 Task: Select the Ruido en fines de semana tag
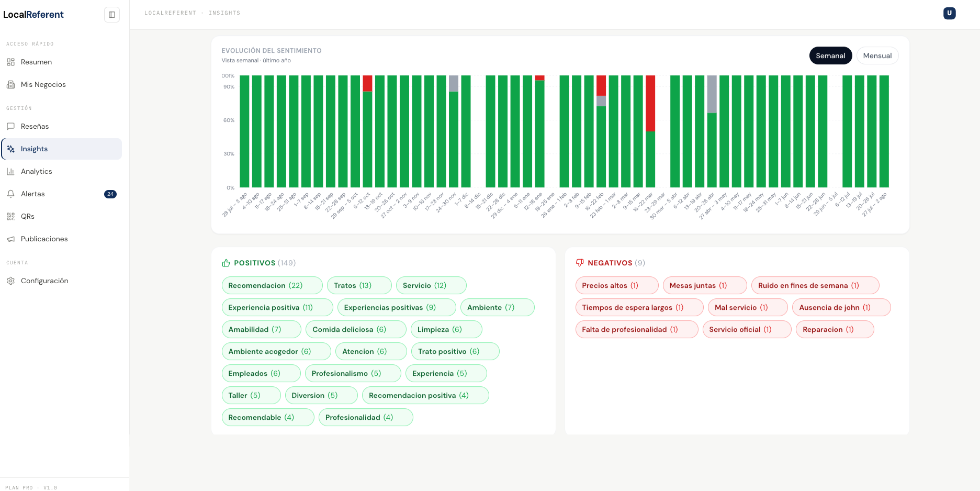(x=815, y=285)
